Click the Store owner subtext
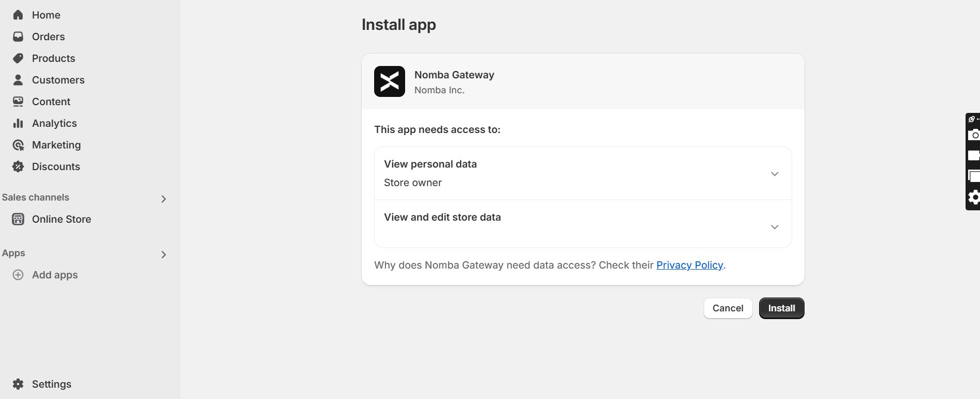The image size is (980, 399). coord(413,182)
